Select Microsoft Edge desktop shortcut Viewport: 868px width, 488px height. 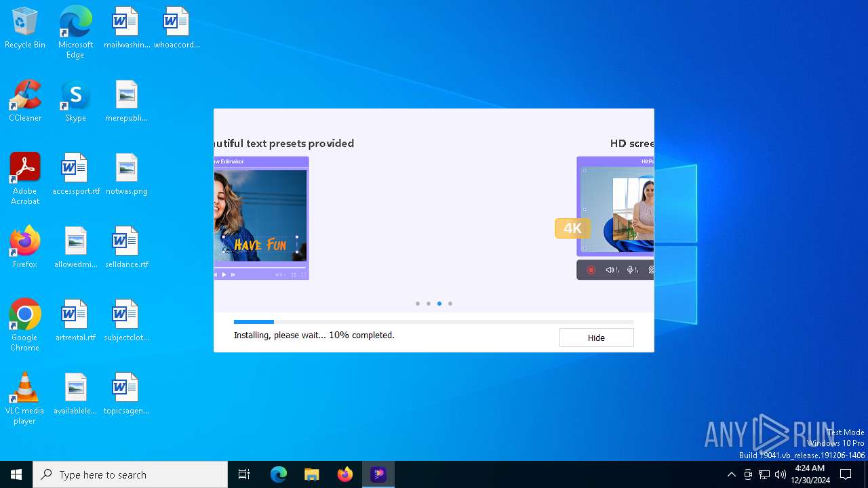coord(75,33)
